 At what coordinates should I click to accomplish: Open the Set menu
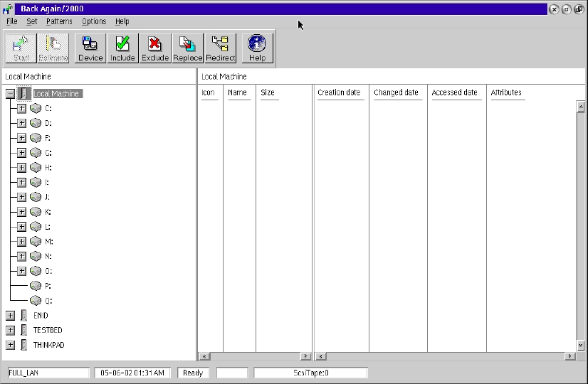pos(32,21)
